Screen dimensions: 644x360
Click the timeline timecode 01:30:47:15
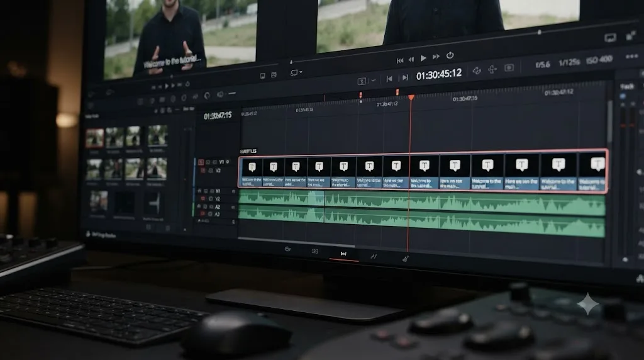click(x=218, y=116)
